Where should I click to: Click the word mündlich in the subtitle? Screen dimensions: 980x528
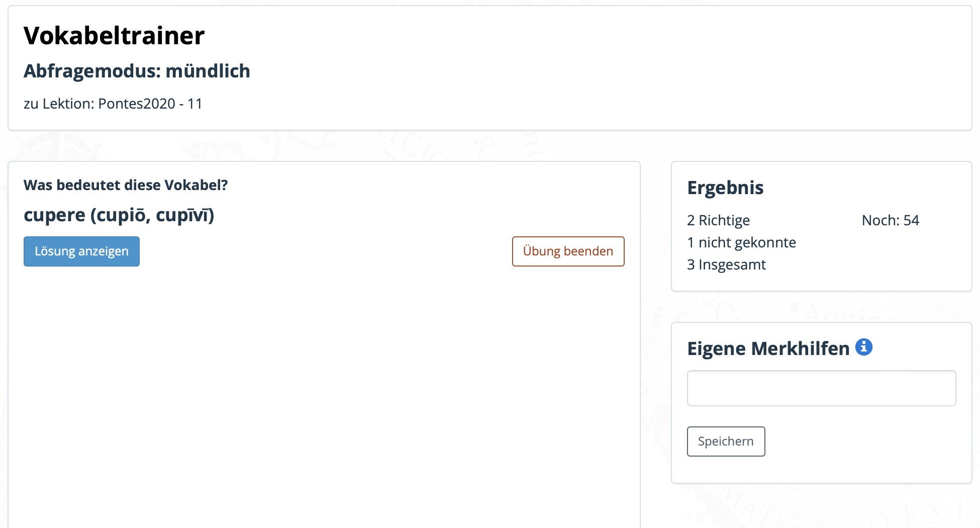click(x=208, y=71)
